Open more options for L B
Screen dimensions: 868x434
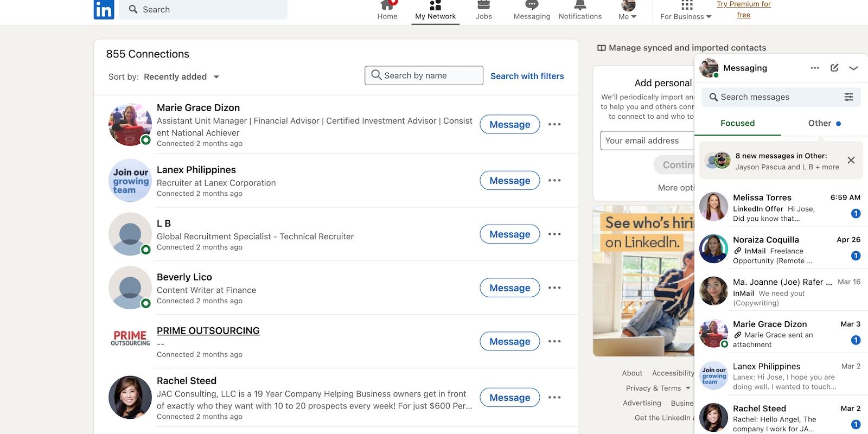click(x=554, y=234)
